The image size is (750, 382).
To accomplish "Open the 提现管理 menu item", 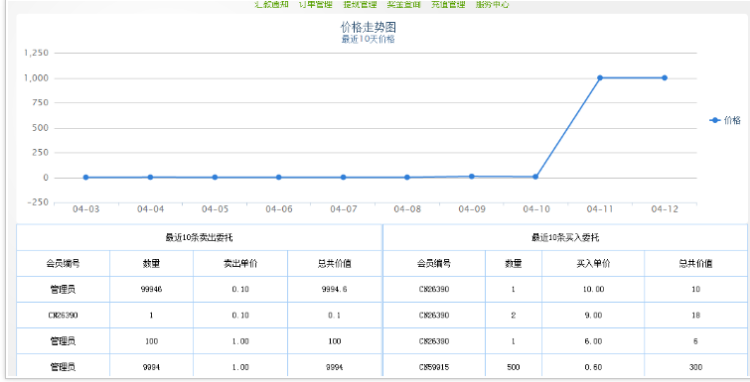I will click(x=360, y=4).
